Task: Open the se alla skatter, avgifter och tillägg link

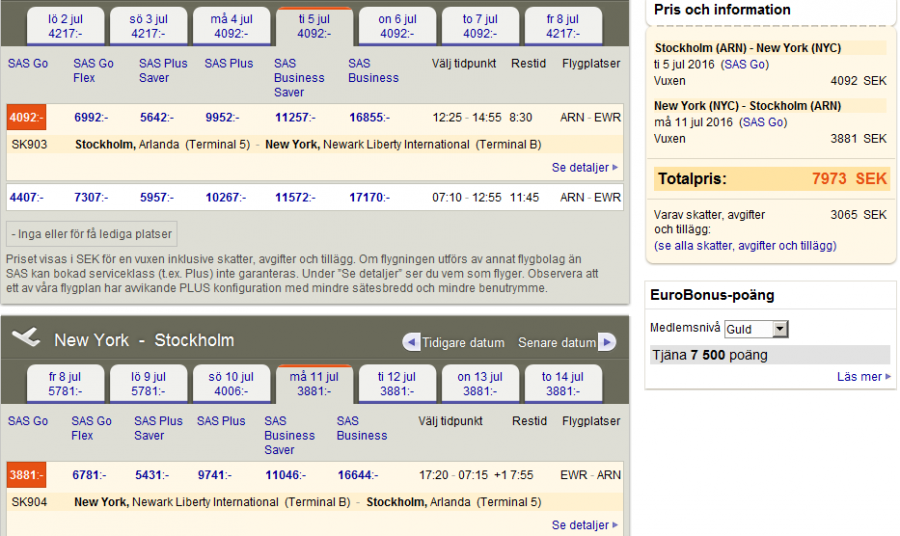Action: tap(745, 245)
